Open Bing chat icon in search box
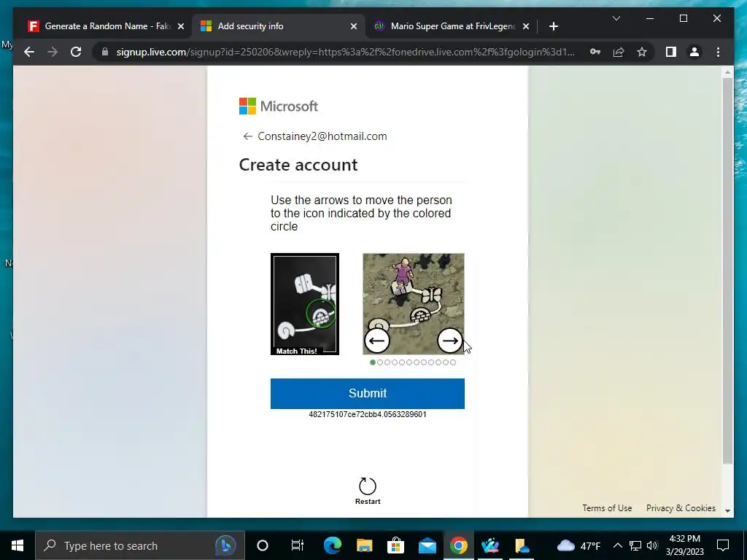747x560 pixels. click(225, 545)
